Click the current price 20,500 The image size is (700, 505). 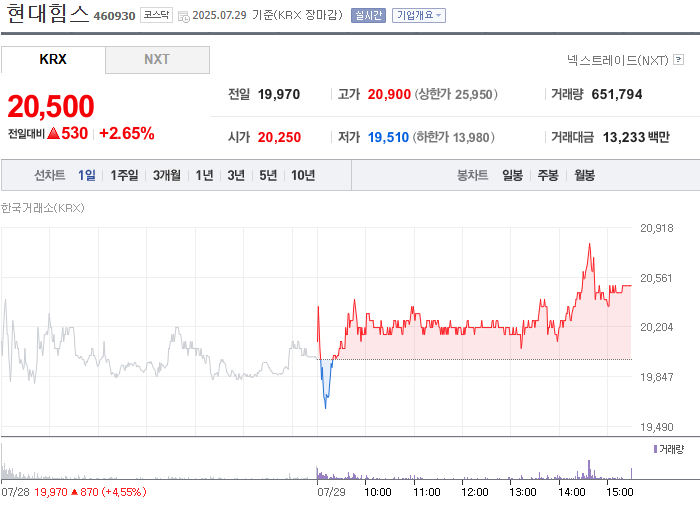pos(51,107)
